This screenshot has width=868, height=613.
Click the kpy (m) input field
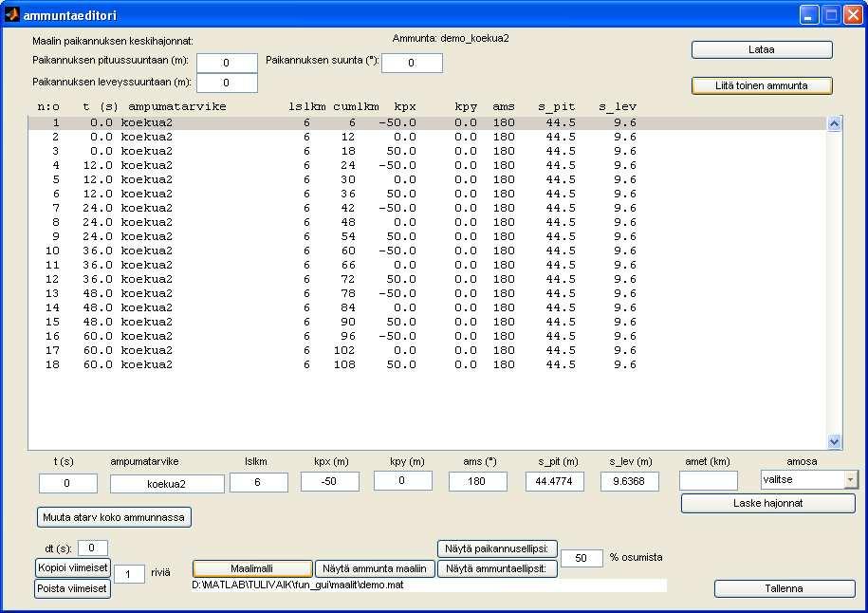point(402,481)
